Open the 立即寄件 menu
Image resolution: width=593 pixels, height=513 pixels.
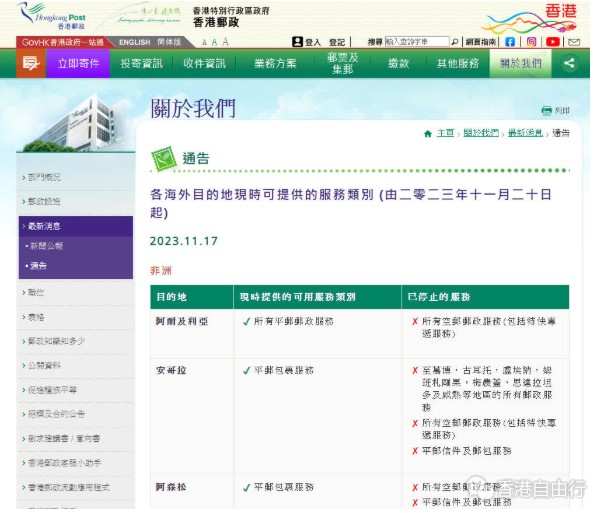[x=78, y=63]
